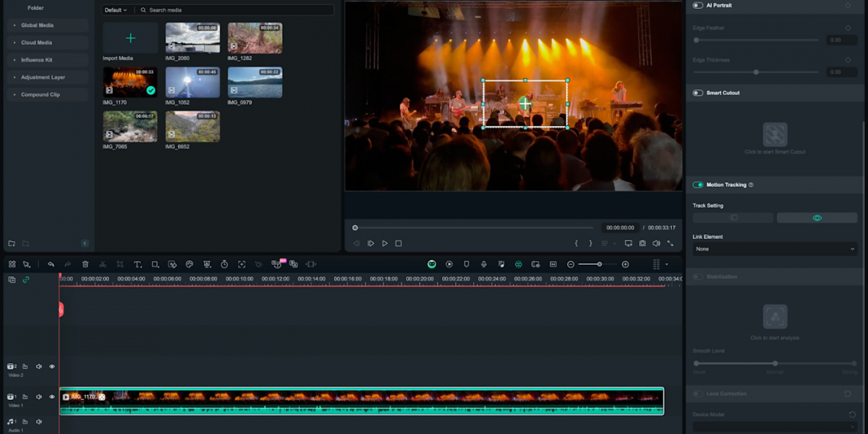Click the marker shield icon above the timeline
The height and width of the screenshot is (434, 868).
coord(467,265)
